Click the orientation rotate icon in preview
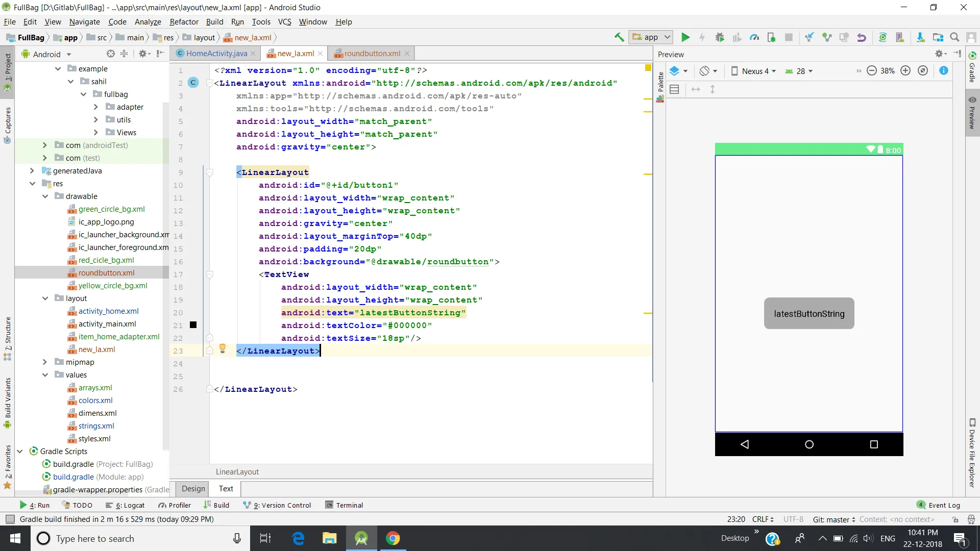 (705, 71)
